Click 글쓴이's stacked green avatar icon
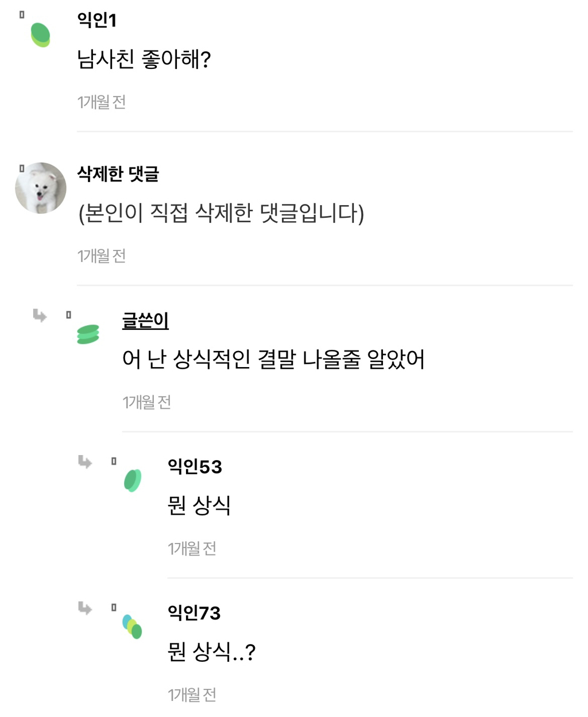 (x=88, y=334)
